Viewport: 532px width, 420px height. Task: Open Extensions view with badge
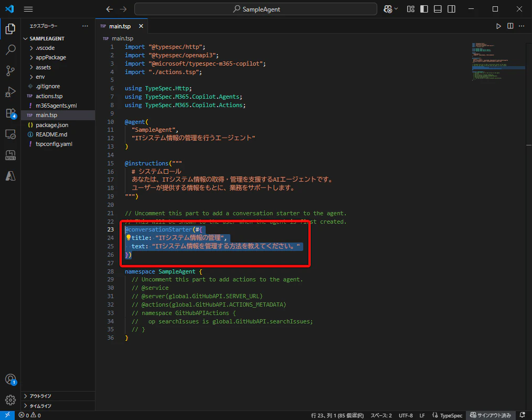[10, 113]
